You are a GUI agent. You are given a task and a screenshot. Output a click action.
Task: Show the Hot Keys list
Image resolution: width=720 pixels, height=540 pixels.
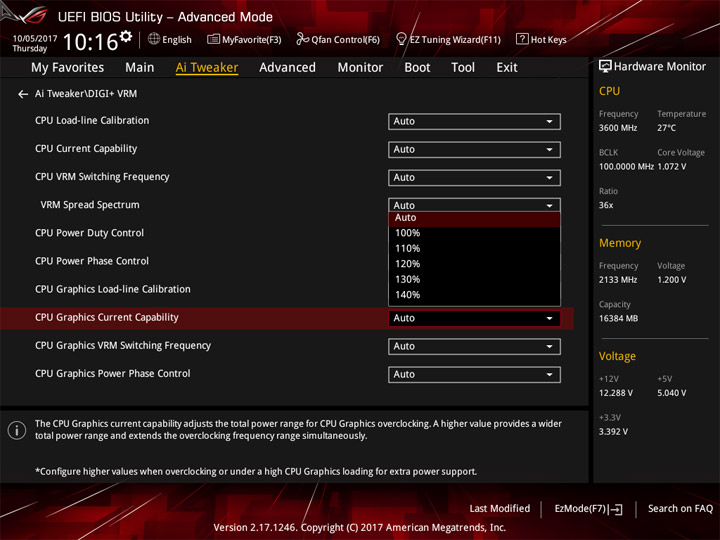pyautogui.click(x=541, y=39)
